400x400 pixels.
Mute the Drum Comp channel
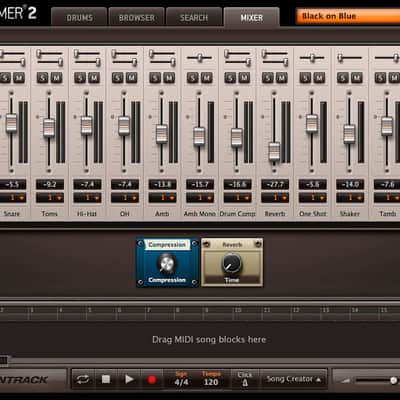[244, 78]
